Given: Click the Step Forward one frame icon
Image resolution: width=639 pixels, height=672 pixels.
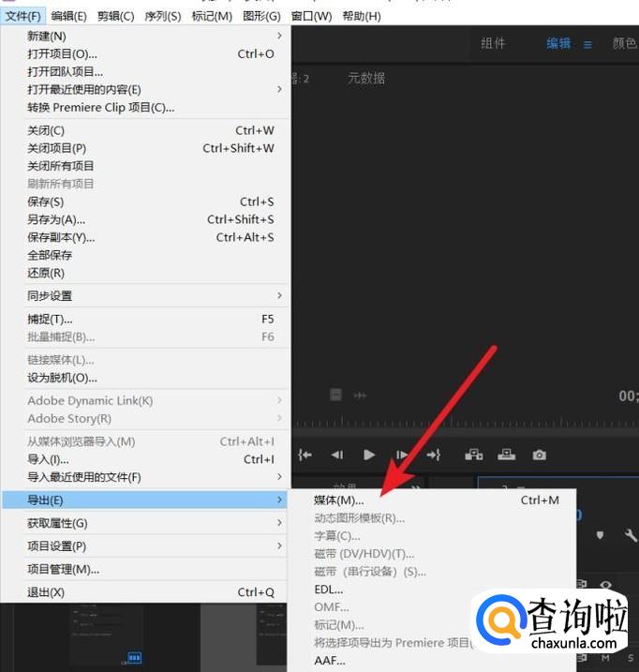Looking at the screenshot, I should click(402, 455).
